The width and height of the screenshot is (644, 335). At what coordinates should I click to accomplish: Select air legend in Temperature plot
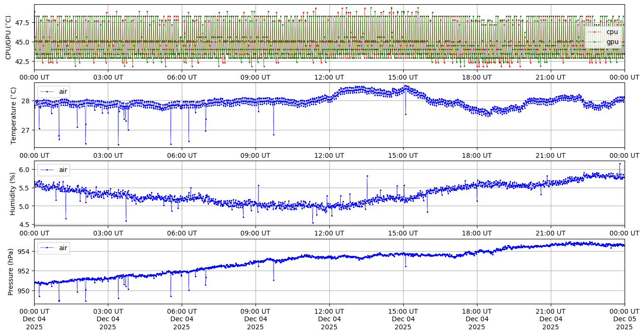pos(62,91)
